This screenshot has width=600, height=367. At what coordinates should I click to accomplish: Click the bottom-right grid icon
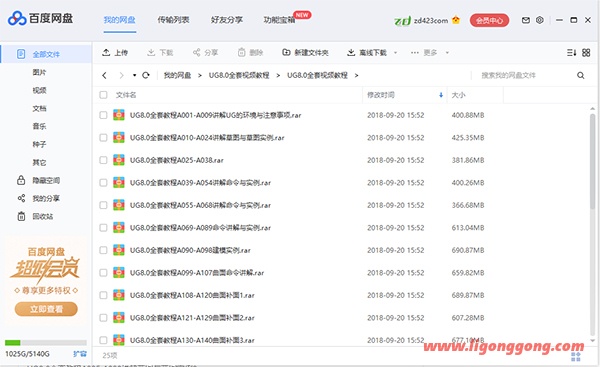tap(576, 357)
